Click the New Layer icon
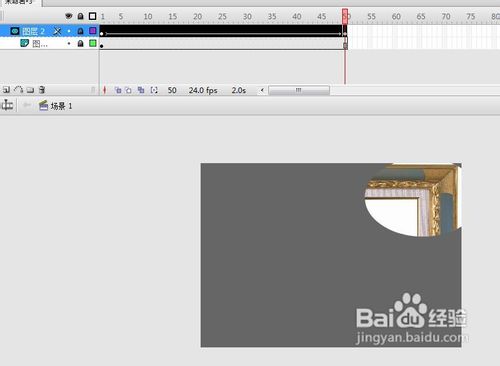 click(x=6, y=89)
